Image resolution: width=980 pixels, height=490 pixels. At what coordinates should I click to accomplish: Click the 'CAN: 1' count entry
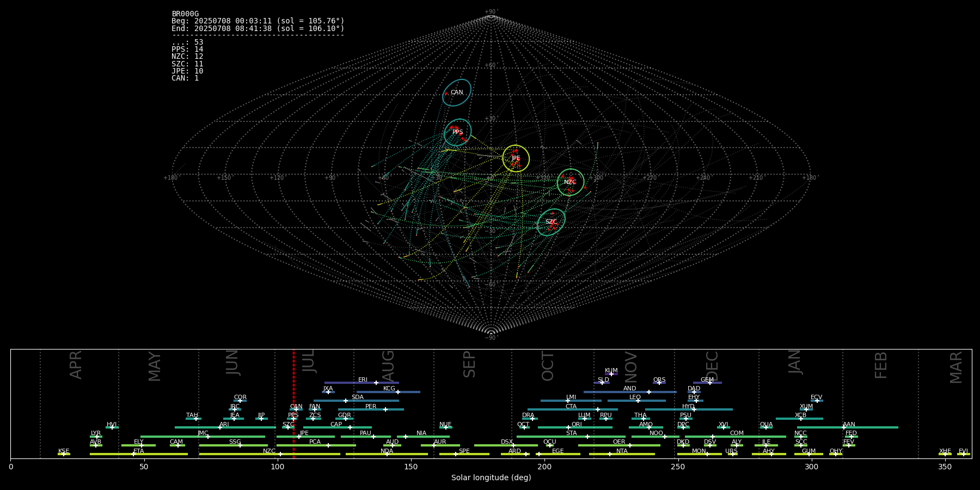(x=185, y=78)
